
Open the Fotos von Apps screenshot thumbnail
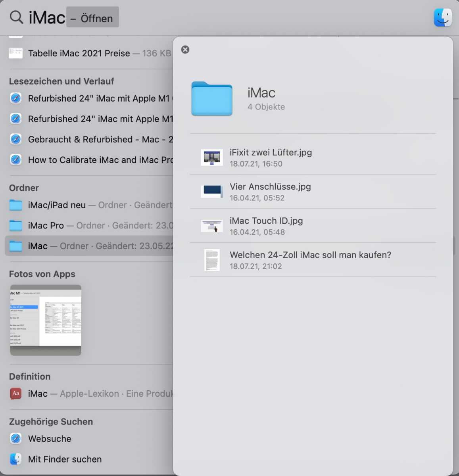(x=46, y=320)
